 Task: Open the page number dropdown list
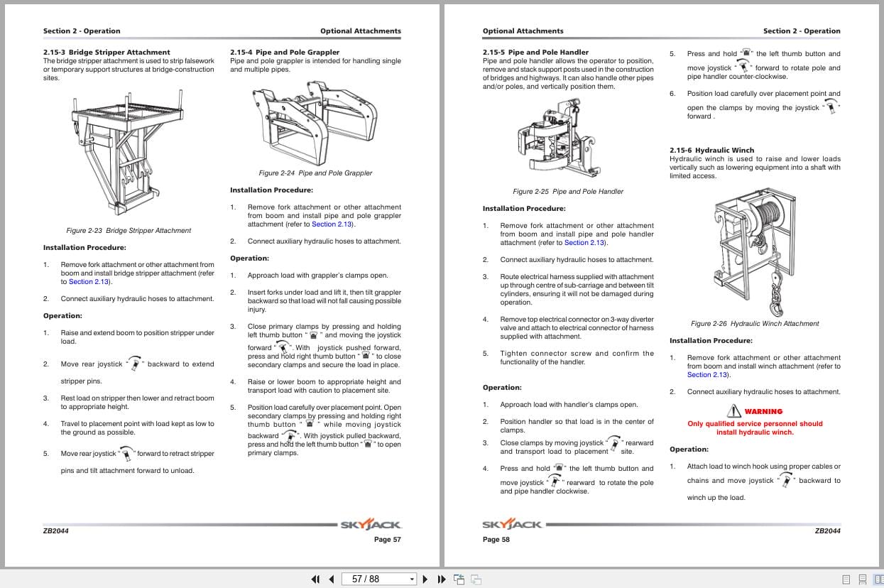411,579
